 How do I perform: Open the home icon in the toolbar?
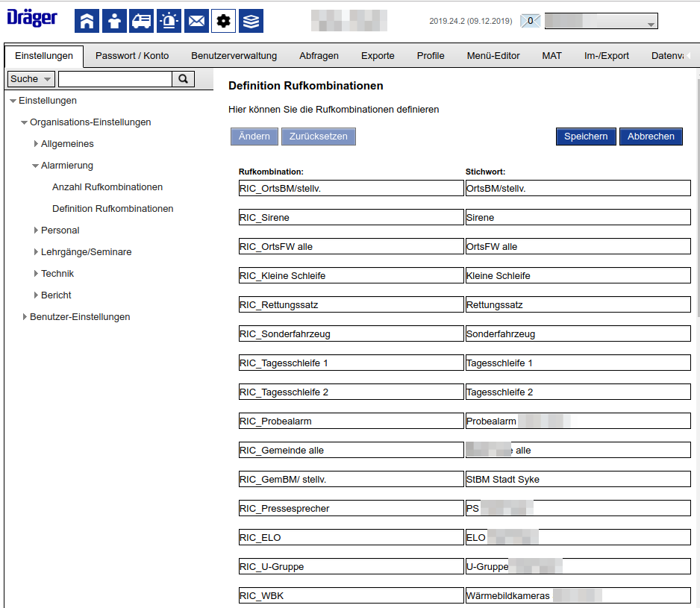(x=87, y=21)
